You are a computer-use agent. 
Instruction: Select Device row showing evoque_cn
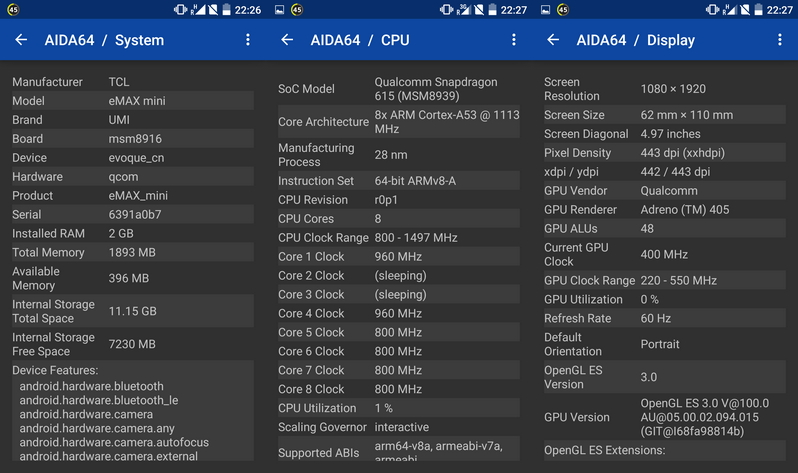coord(133,157)
